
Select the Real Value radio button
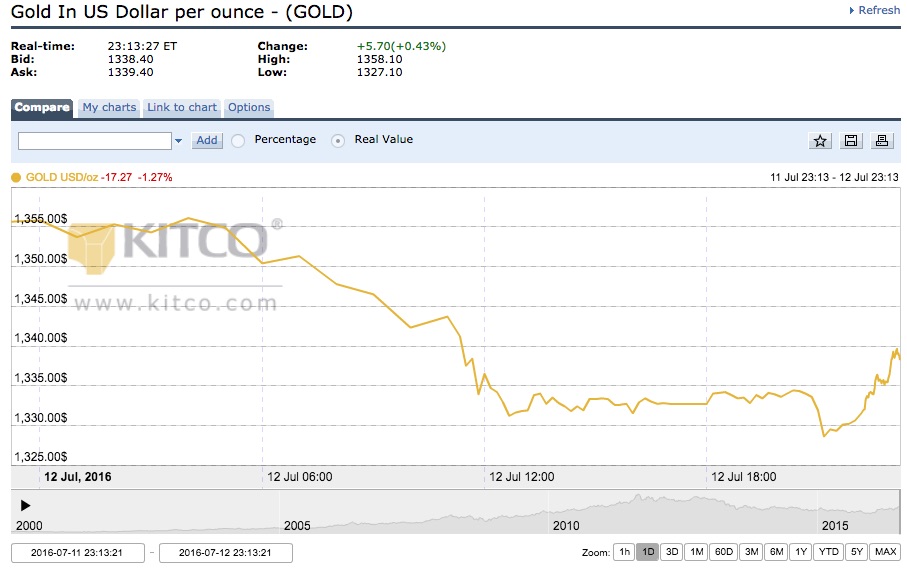click(x=338, y=141)
